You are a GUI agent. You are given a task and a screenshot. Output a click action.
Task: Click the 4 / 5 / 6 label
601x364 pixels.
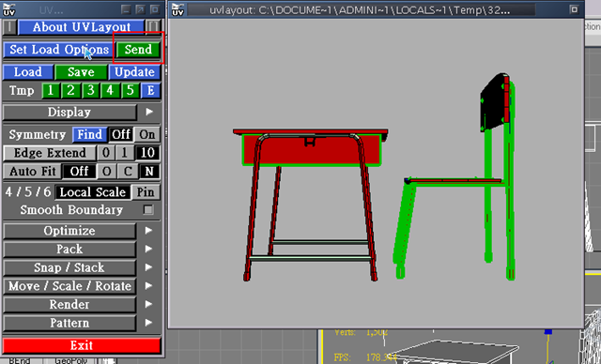click(28, 191)
